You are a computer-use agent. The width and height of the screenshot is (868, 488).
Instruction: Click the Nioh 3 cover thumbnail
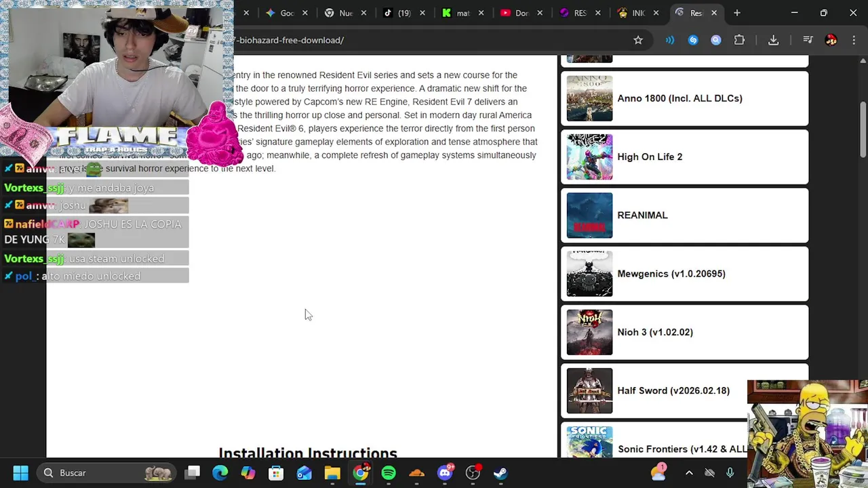[x=589, y=332]
